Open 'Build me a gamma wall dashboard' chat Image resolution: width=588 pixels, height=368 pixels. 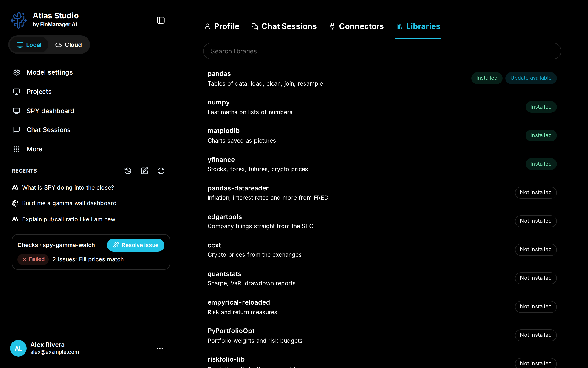tap(64, 203)
